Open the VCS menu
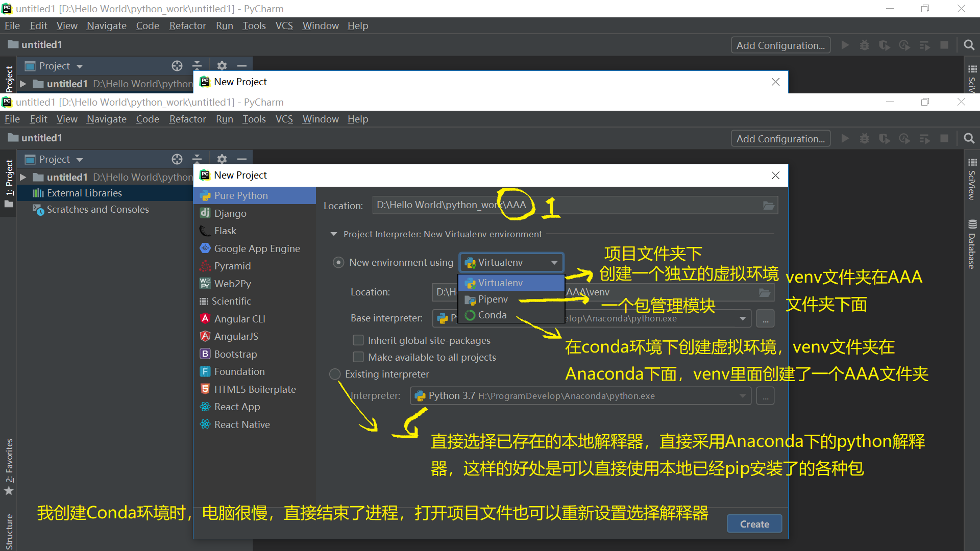Viewport: 980px width, 551px height. (284, 119)
